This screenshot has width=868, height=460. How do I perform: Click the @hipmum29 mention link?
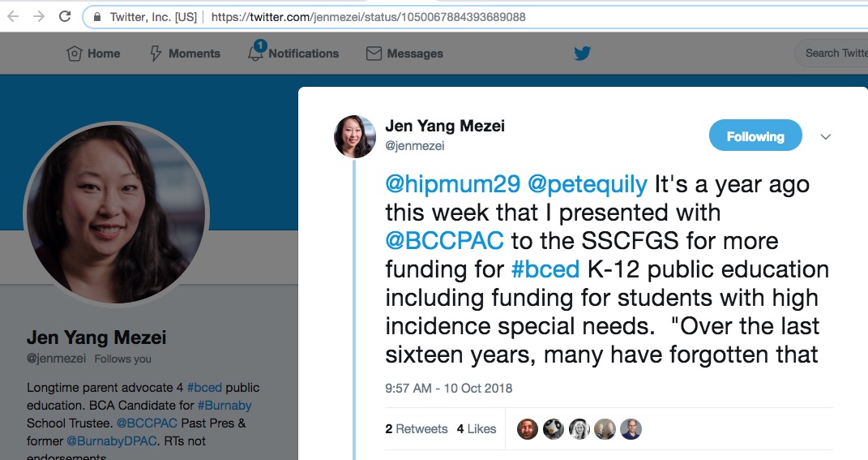point(452,184)
